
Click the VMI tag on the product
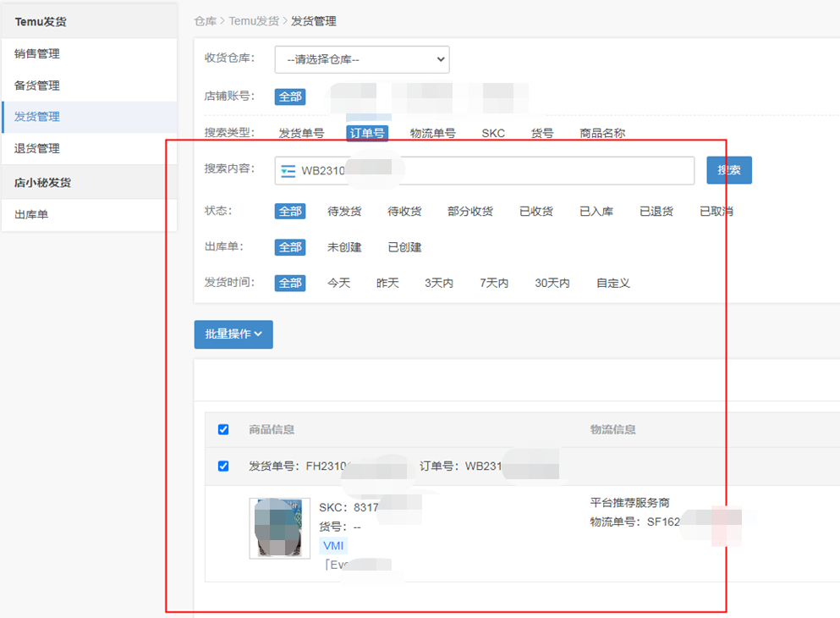tap(333, 546)
